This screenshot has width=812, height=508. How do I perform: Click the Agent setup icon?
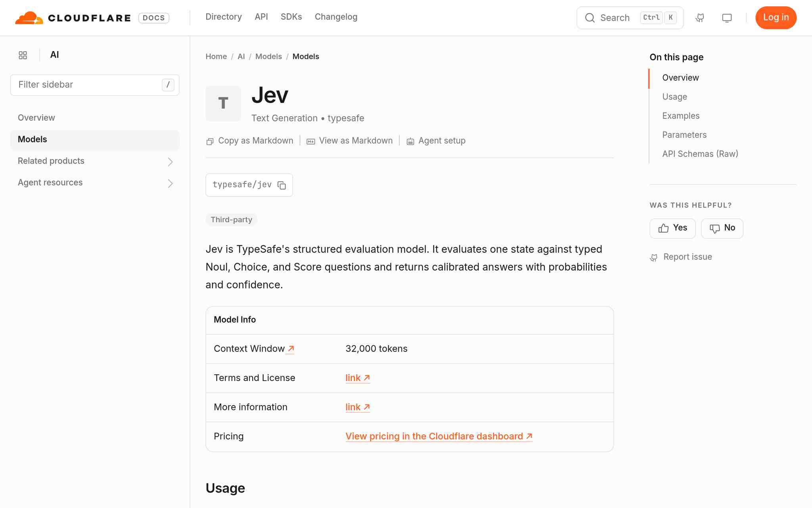click(x=410, y=141)
